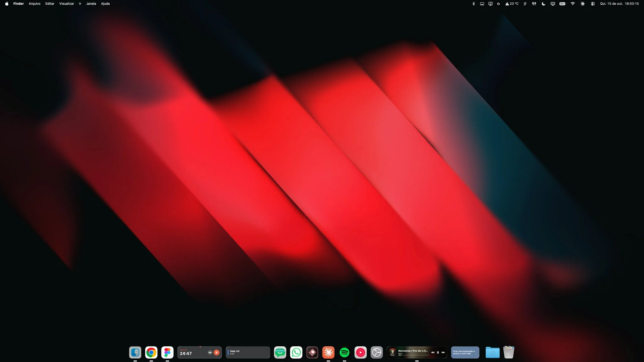
Task: Open the Daily UX calendar event widget
Action: [x=248, y=353]
